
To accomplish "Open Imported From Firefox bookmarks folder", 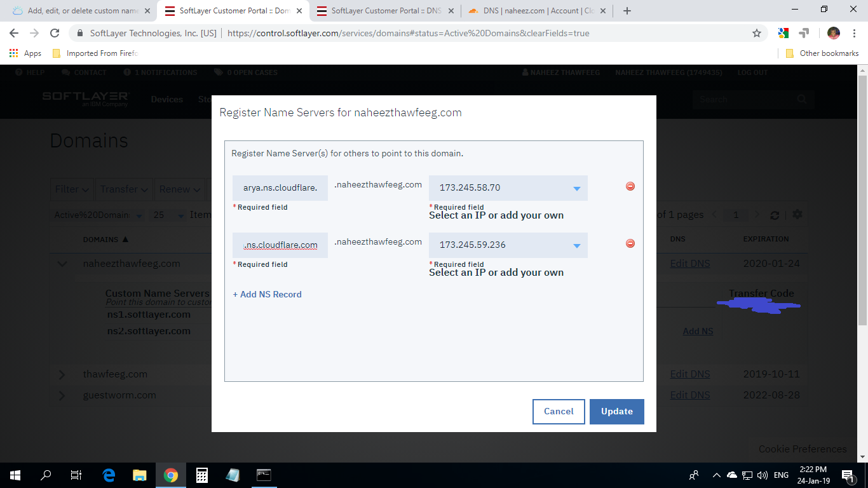I will (95, 53).
